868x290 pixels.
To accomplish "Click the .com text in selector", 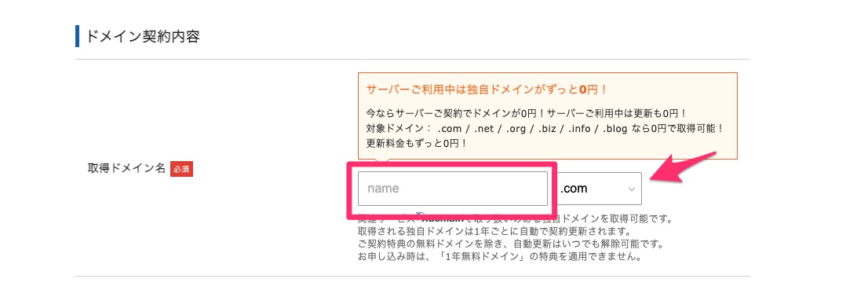I will click(574, 189).
